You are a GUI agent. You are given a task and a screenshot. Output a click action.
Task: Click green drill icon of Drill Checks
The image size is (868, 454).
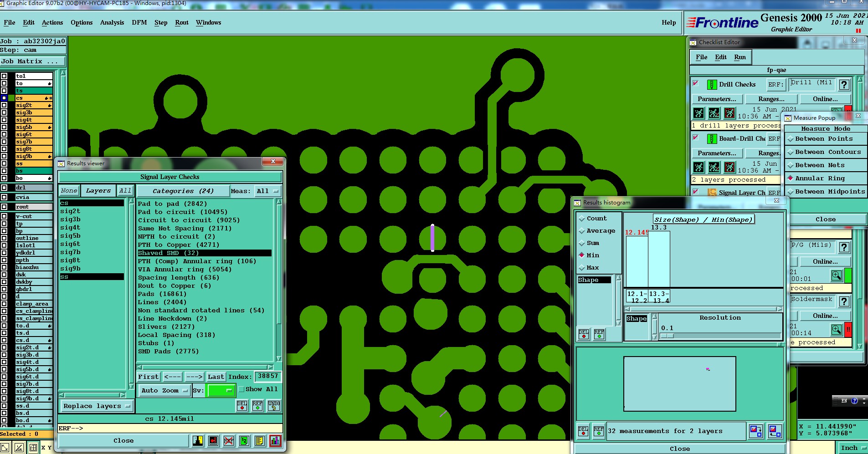click(712, 84)
